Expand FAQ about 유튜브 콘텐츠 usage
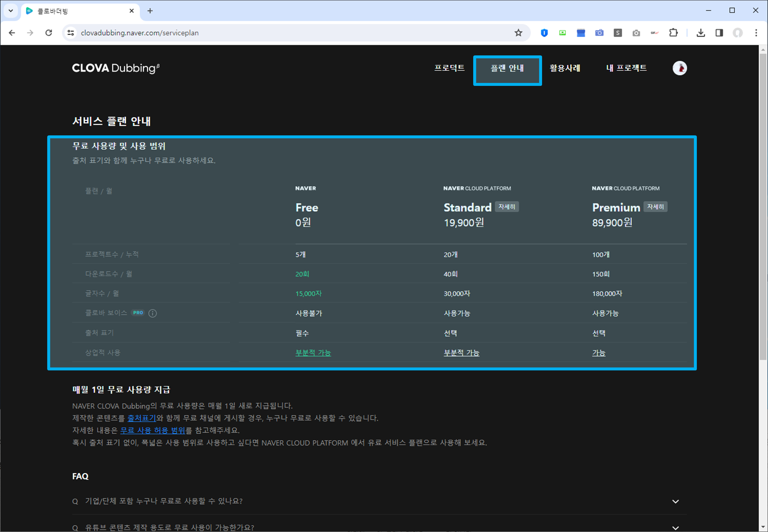Screen dimensions: 768x532 coord(675,528)
